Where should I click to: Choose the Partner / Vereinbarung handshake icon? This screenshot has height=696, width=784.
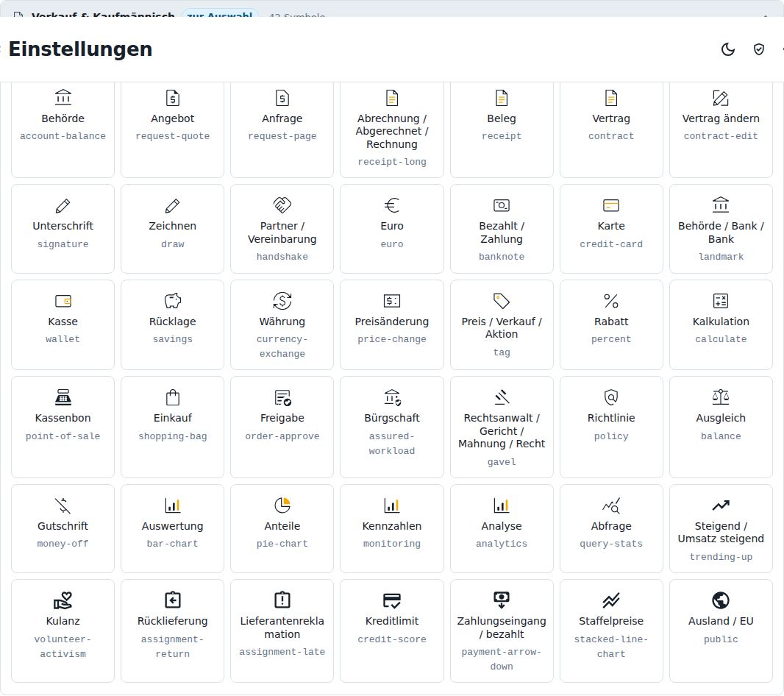pos(282,205)
